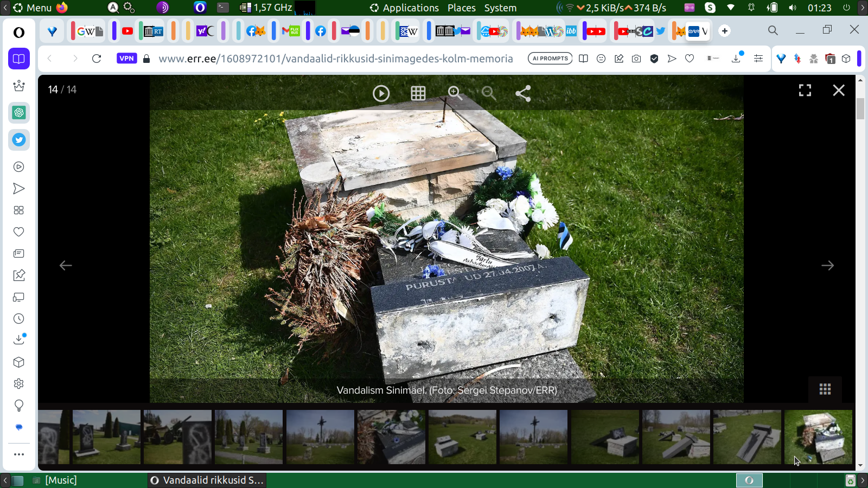The image size is (868, 488).
Task: Open the volume control in tray
Action: click(x=793, y=8)
